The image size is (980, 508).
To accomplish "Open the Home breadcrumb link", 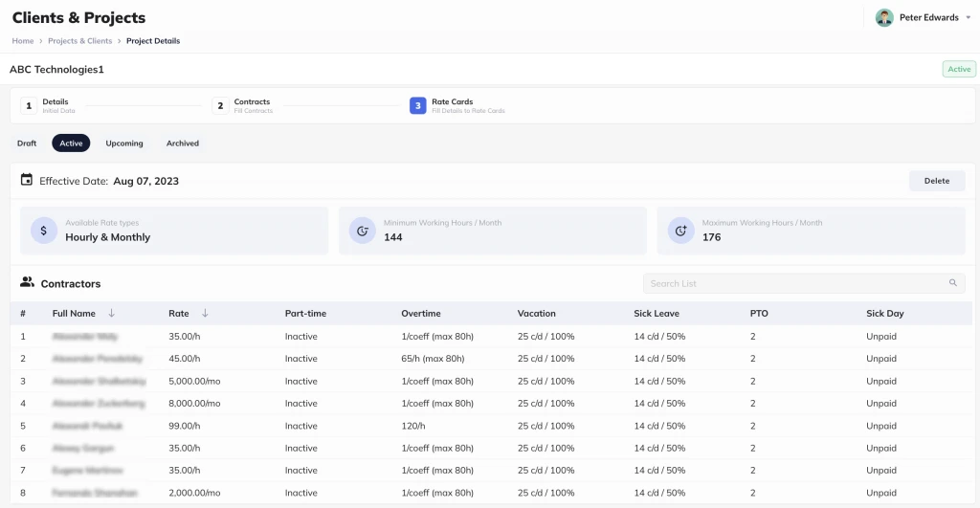I will (x=23, y=40).
